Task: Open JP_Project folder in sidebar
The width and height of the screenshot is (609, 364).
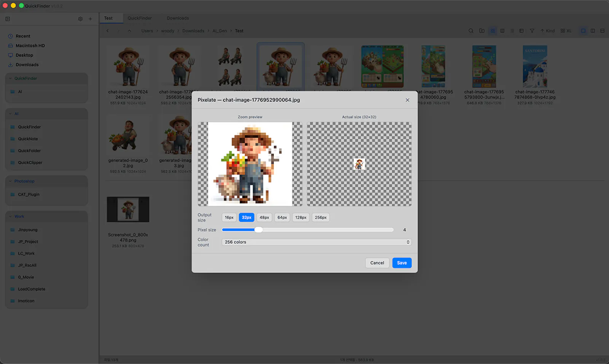Action: [28, 242]
